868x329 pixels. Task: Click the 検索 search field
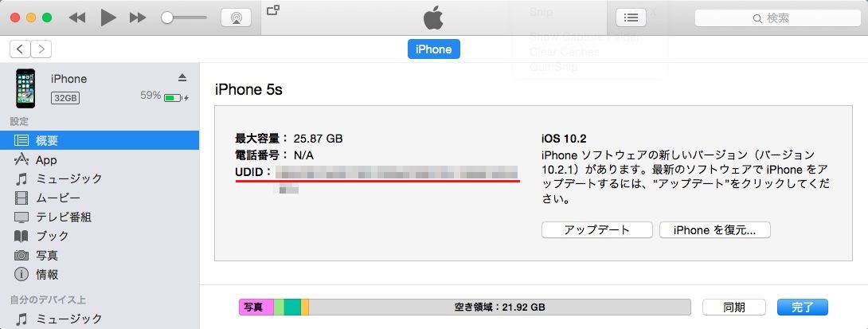pos(778,18)
